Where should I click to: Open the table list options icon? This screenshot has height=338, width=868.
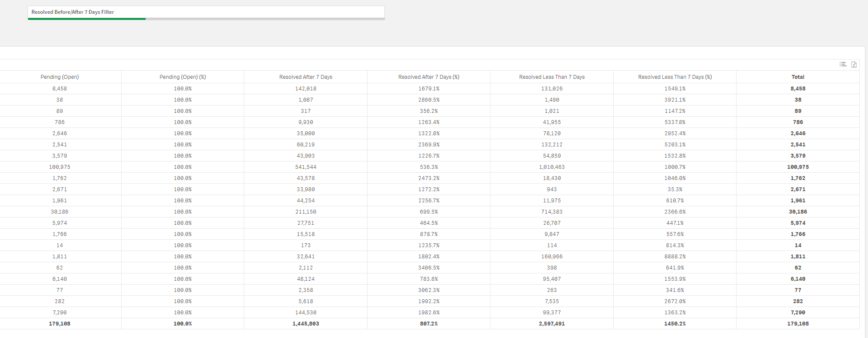843,65
